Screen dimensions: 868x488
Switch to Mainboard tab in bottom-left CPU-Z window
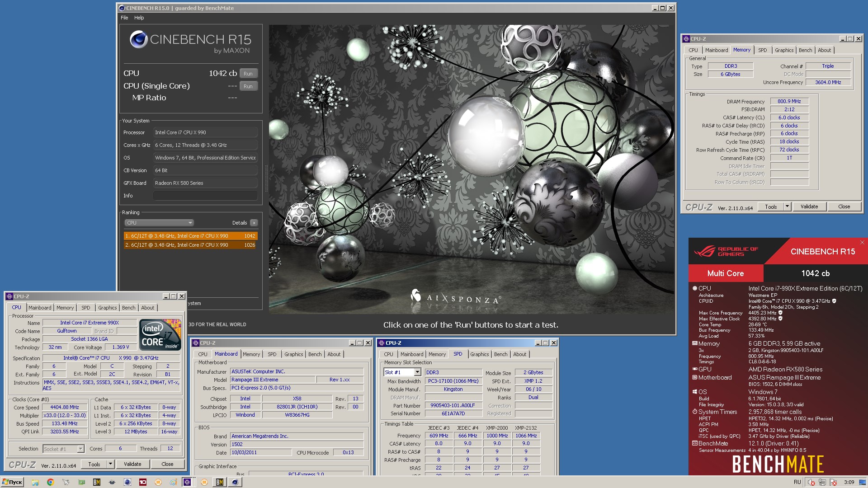pyautogui.click(x=40, y=308)
